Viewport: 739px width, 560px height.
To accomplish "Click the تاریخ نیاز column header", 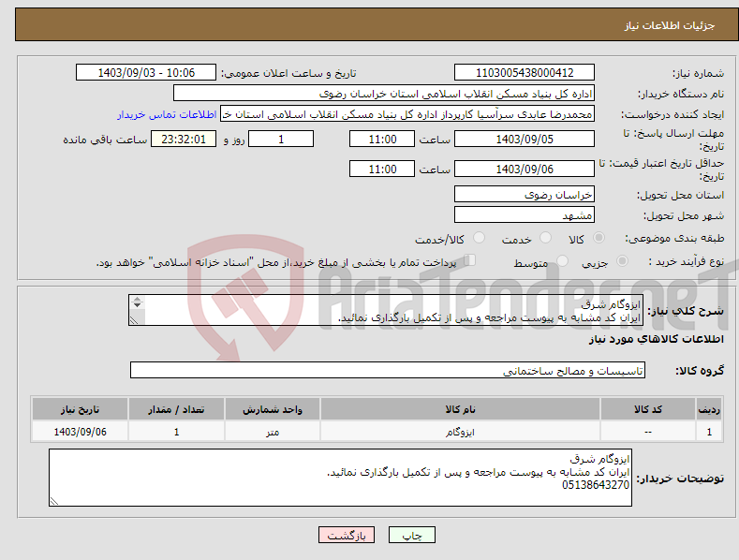I will pos(80,409).
